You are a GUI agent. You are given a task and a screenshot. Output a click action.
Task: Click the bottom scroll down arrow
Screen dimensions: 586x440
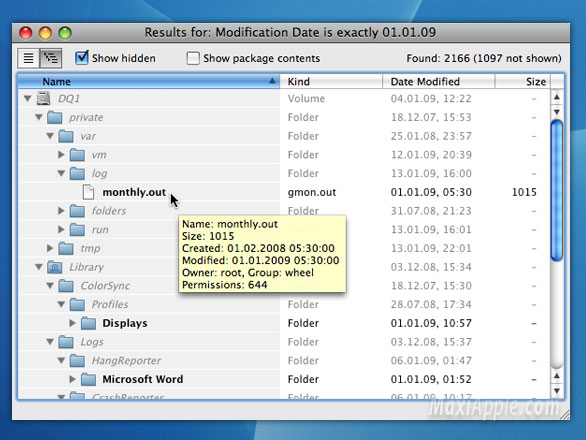pos(557,391)
